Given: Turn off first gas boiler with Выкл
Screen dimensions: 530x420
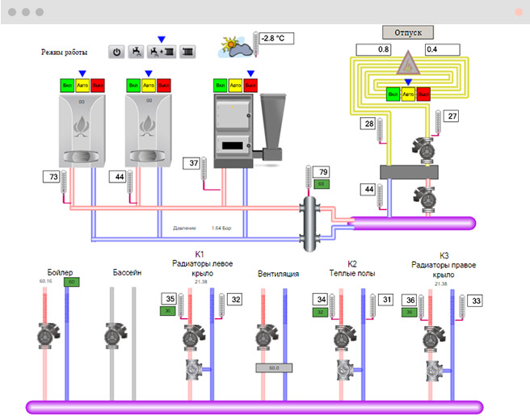Looking at the screenshot, I should (98, 86).
